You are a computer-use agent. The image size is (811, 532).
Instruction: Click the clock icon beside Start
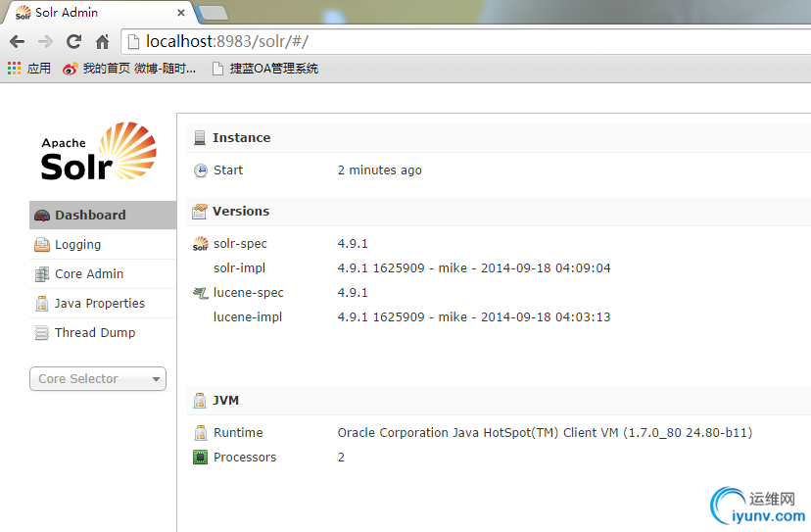tap(201, 170)
